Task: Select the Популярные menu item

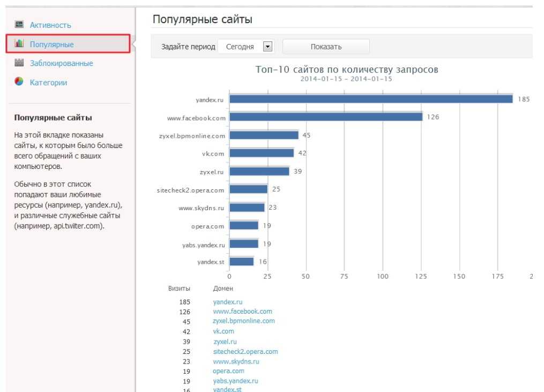Action: coord(52,45)
